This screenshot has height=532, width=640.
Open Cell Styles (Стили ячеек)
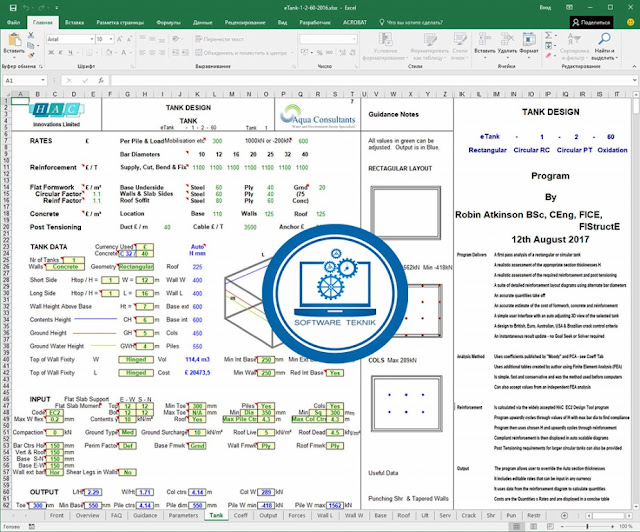(460, 46)
